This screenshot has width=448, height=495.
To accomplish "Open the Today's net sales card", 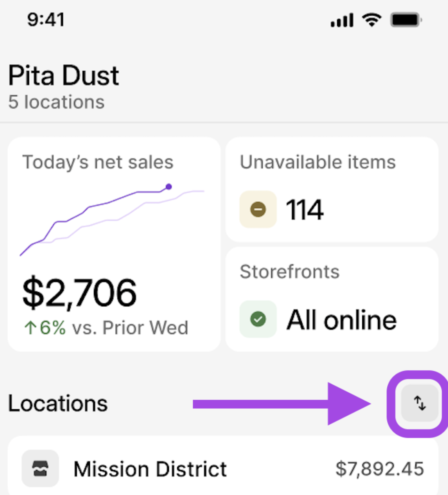I will click(x=114, y=244).
